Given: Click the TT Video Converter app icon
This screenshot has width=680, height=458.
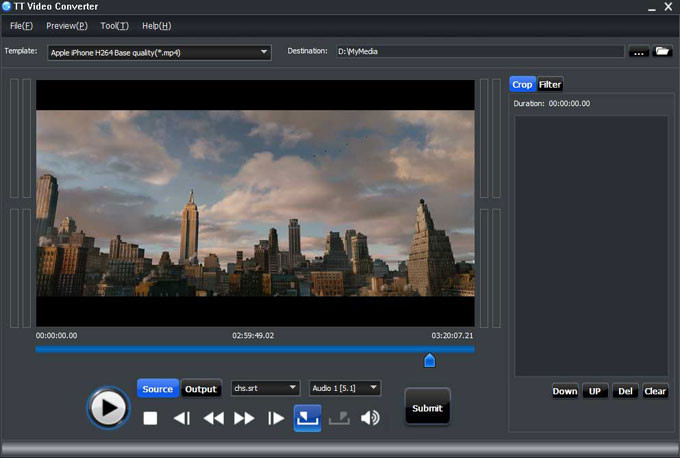Looking at the screenshot, I should coord(6,6).
